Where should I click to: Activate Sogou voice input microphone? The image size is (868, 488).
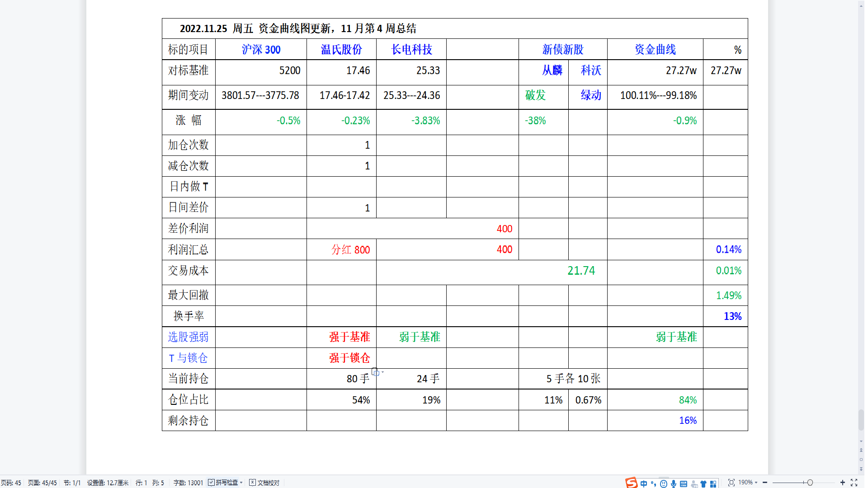tap(674, 483)
